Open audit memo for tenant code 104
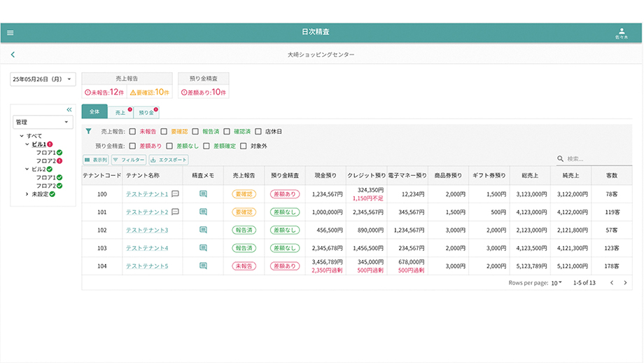Image resolution: width=644 pixels, height=363 pixels. [x=203, y=266]
